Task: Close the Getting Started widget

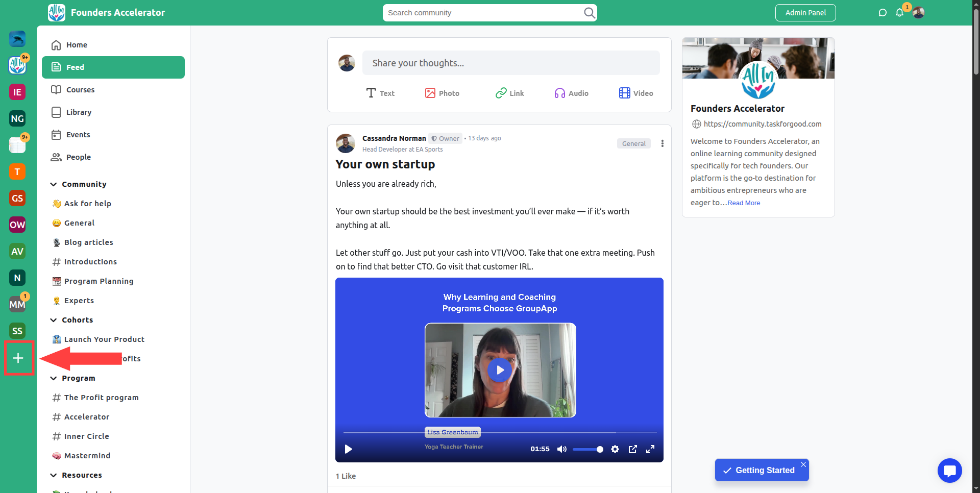Action: pos(803,464)
